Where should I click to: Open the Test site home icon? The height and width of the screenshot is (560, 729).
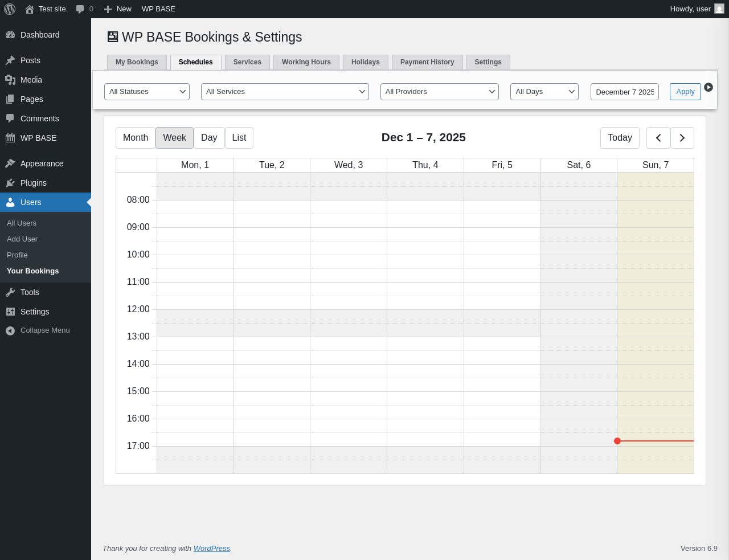(x=30, y=9)
